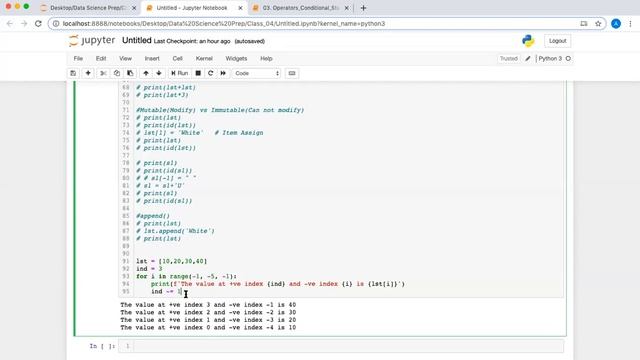
Task: Open the Insert menu
Action: point(152,58)
